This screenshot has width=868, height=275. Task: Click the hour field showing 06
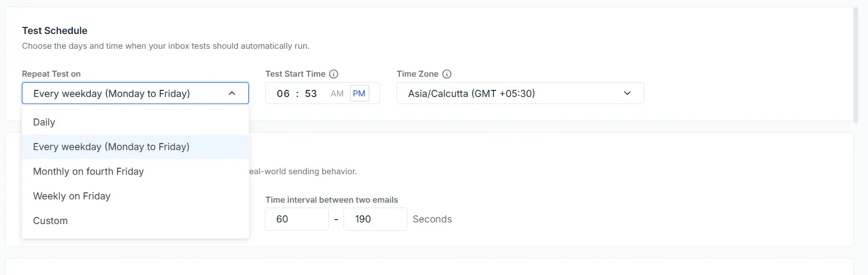coord(283,94)
